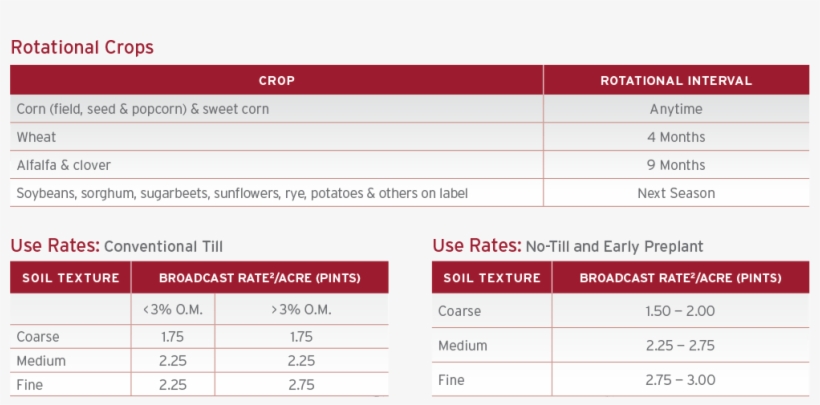Image resolution: width=820 pixels, height=405 pixels.
Task: Click the soybeans, sorghum, sugarbeets row
Action: (409, 193)
